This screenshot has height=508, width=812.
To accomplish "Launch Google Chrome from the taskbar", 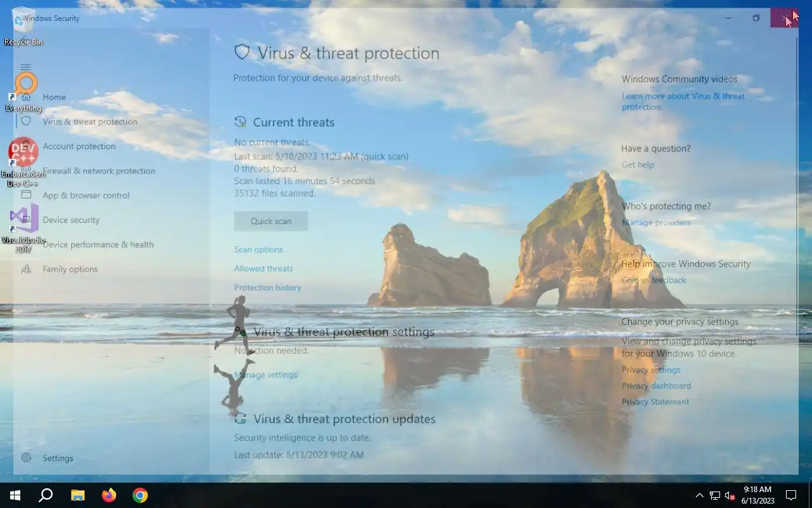I will coord(140,495).
